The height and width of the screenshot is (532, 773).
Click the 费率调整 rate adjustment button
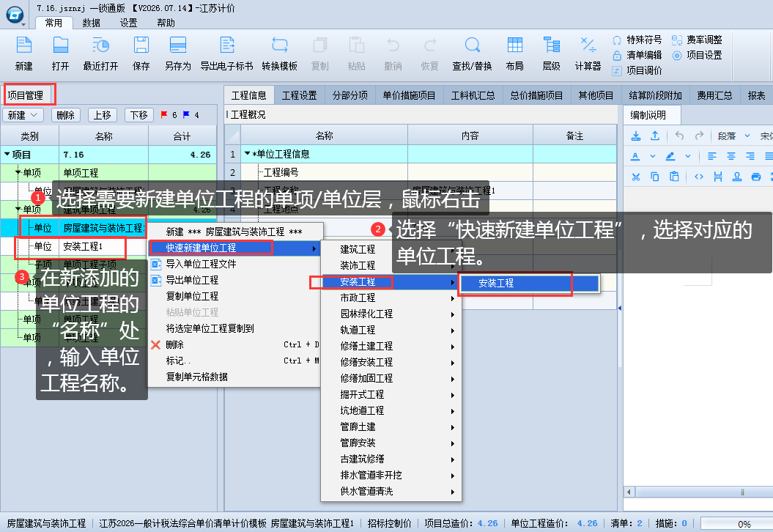tap(697, 40)
